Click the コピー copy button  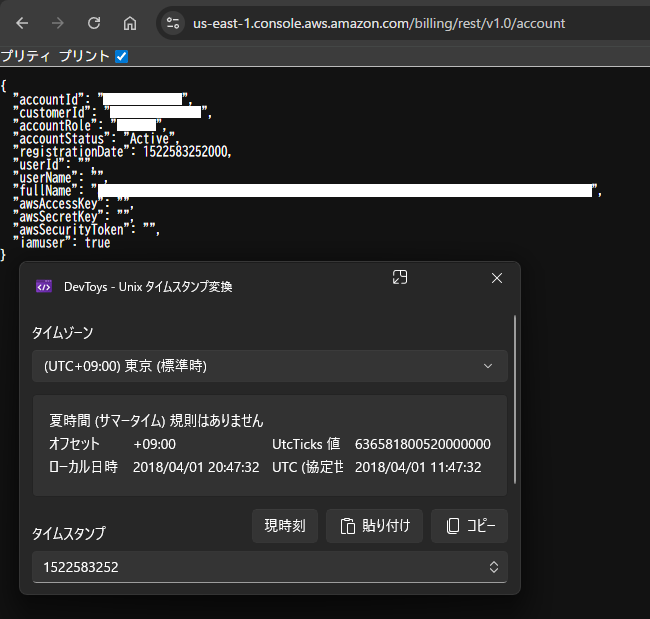point(469,526)
